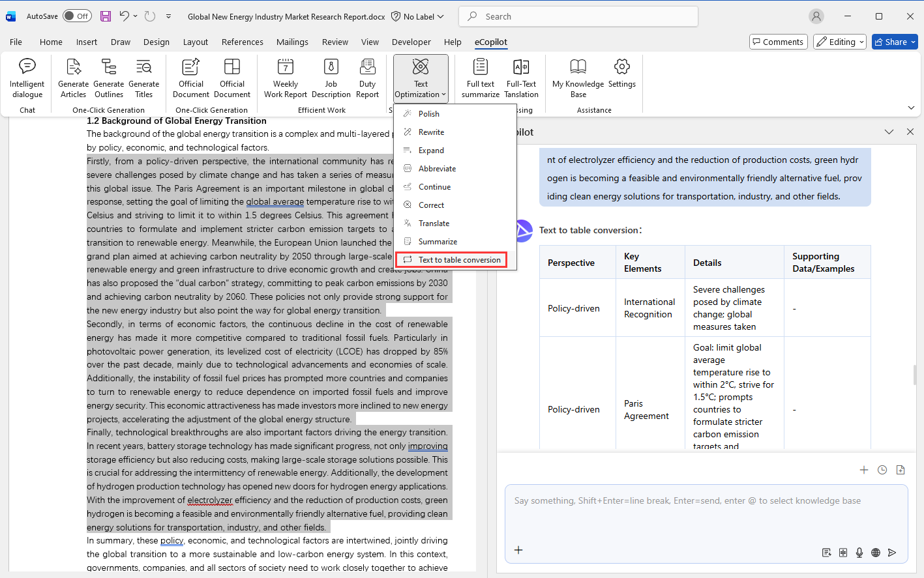The image size is (924, 578).
Task: Select Text to table conversion option
Action: (x=459, y=260)
